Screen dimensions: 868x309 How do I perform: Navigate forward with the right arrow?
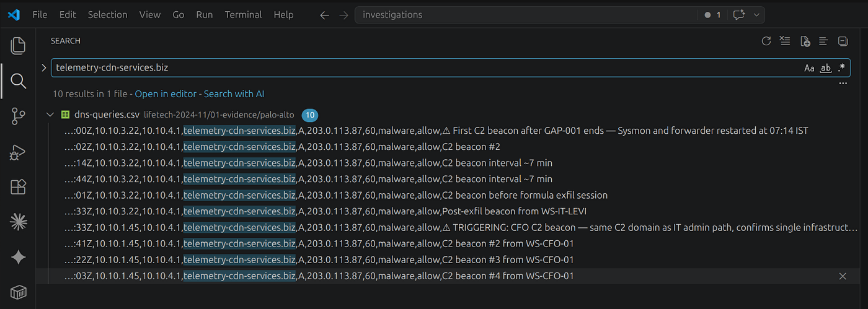343,15
